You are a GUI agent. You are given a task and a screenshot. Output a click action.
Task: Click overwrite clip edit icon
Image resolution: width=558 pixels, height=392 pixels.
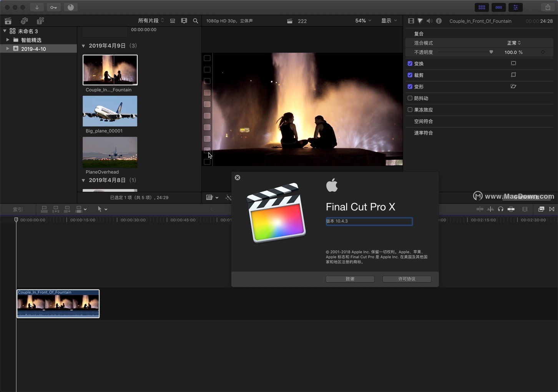79,209
